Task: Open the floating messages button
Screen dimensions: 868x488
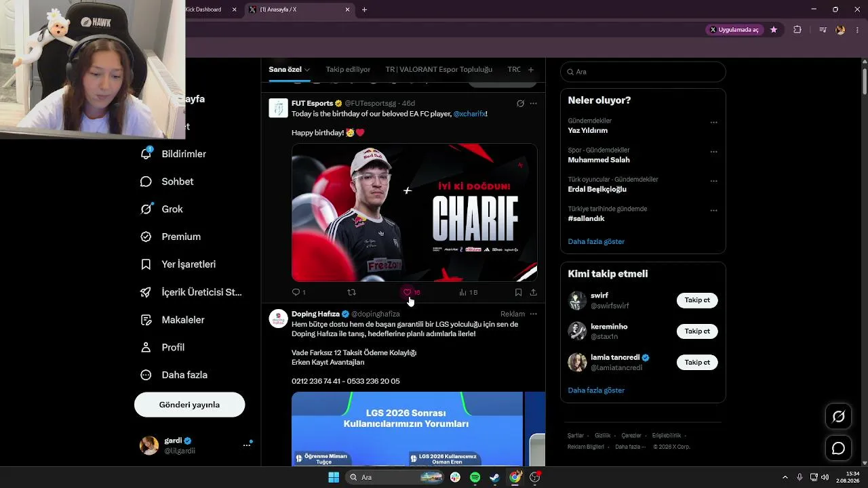Action: pos(838,448)
